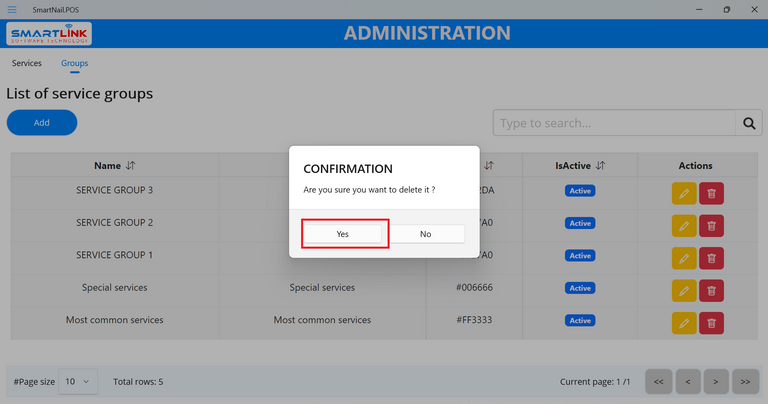Click the edit pencil for SERVICE GROUP 3
The height and width of the screenshot is (404, 768).
[x=684, y=194]
